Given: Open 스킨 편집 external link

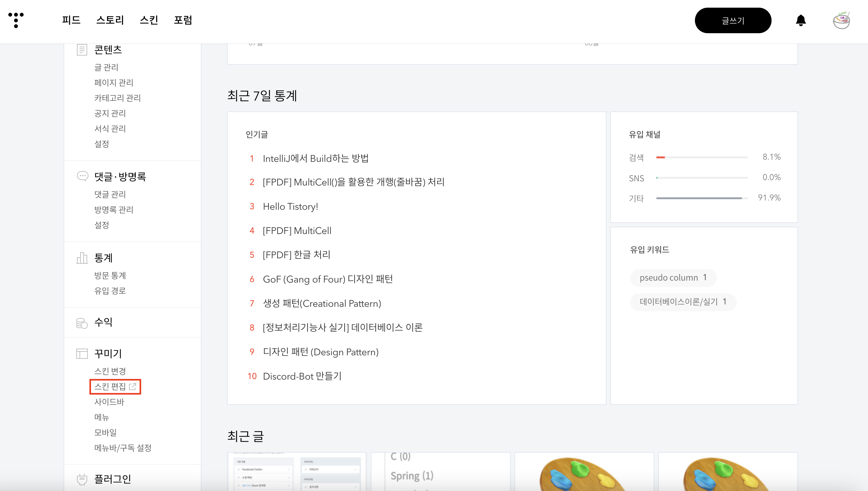Looking at the screenshot, I should pos(115,387).
